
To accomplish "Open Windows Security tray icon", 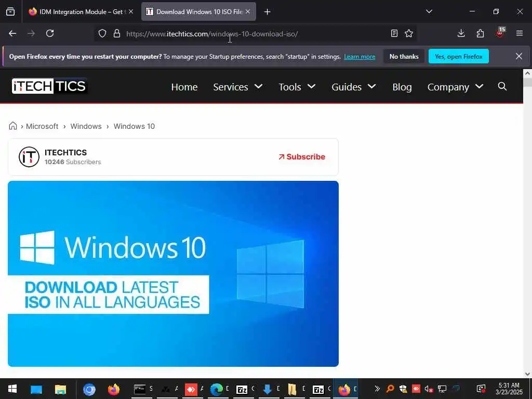I will 403,389.
